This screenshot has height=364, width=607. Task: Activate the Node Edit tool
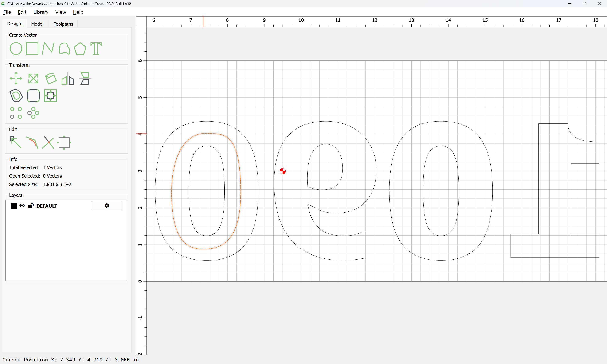15,143
